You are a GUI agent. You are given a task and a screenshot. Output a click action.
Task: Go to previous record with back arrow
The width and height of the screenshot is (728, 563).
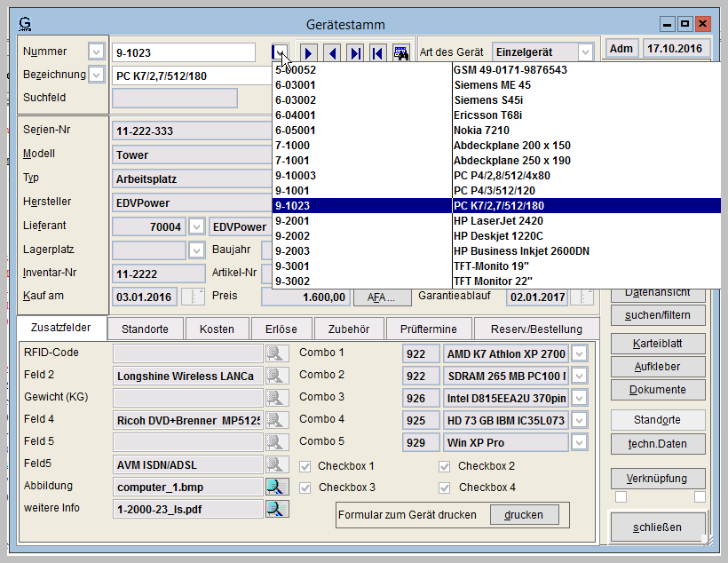pos(332,53)
